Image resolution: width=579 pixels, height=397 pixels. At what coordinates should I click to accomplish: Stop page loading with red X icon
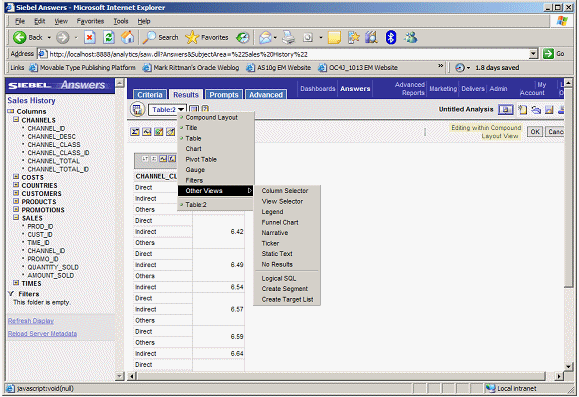click(x=90, y=37)
